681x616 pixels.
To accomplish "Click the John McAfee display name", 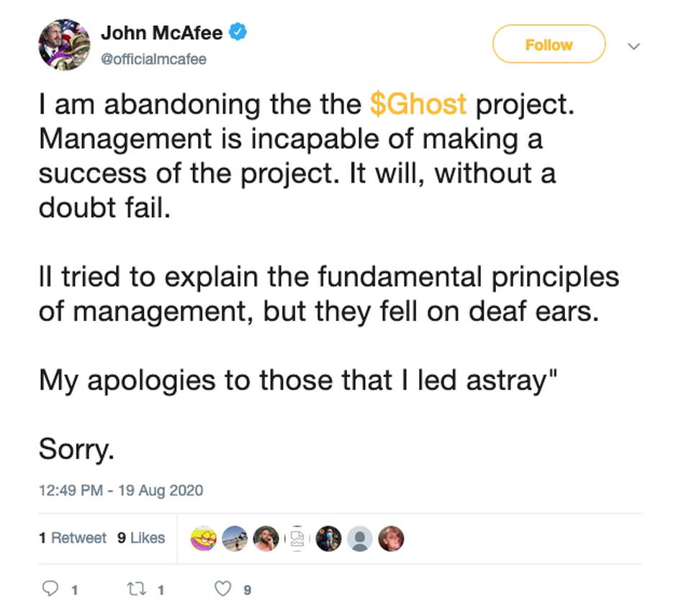I will pos(161,33).
